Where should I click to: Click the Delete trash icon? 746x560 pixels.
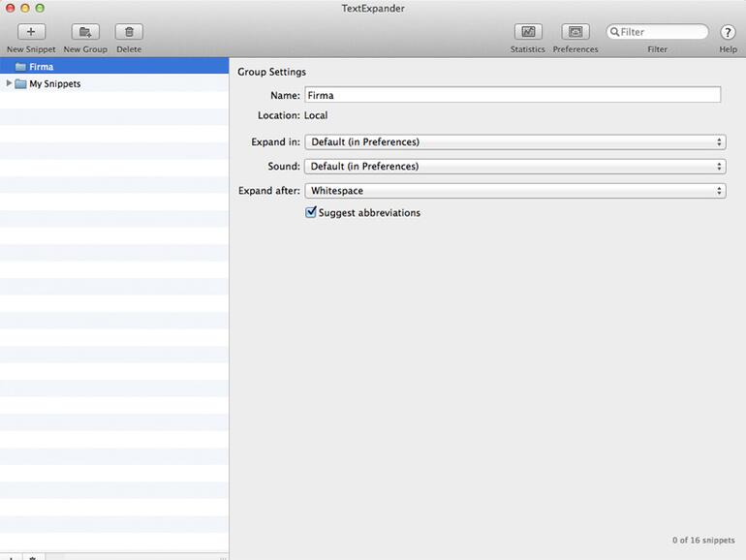[x=129, y=32]
